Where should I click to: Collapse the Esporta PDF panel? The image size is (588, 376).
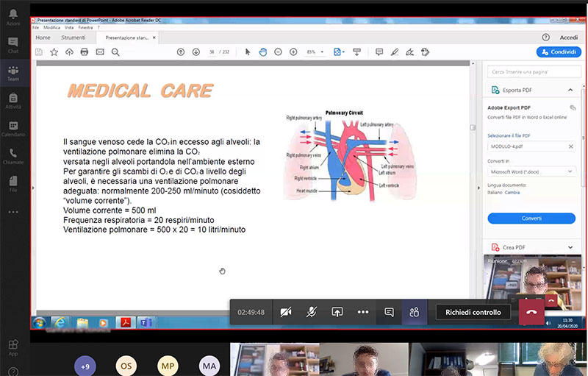coord(570,90)
